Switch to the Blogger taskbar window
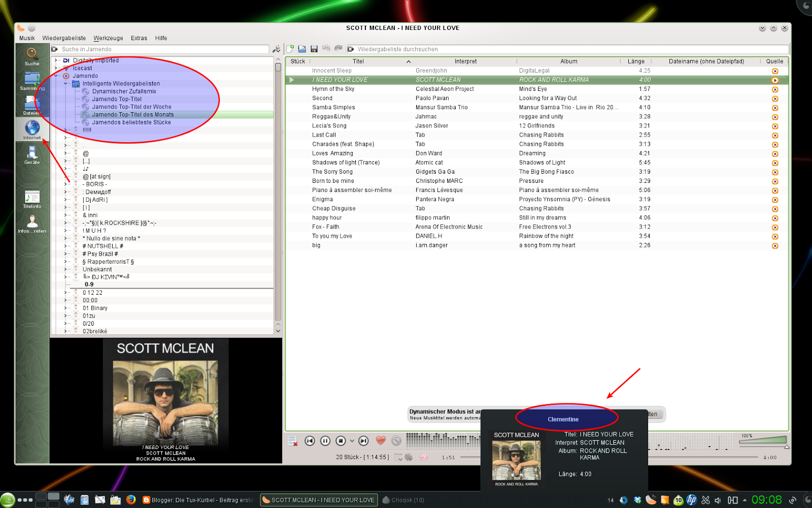The height and width of the screenshot is (508, 812). 198,500
